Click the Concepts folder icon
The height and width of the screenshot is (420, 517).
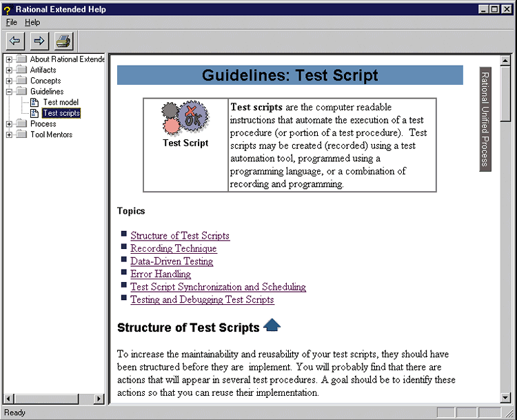pyautogui.click(x=22, y=81)
